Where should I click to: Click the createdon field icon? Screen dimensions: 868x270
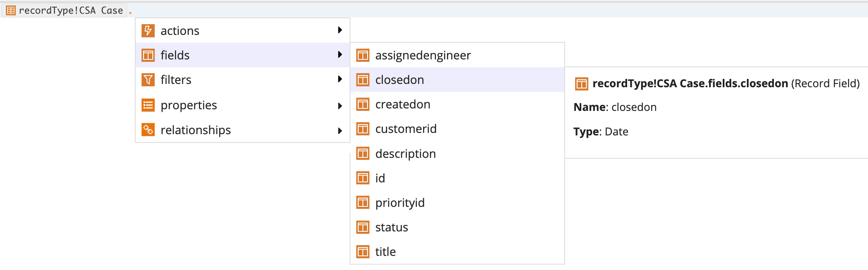tap(363, 104)
